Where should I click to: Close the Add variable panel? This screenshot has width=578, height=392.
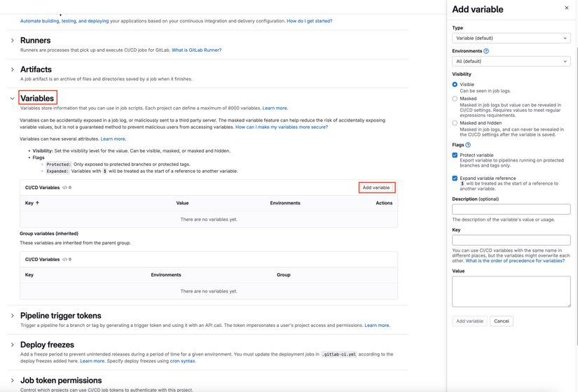pyautogui.click(x=567, y=8)
